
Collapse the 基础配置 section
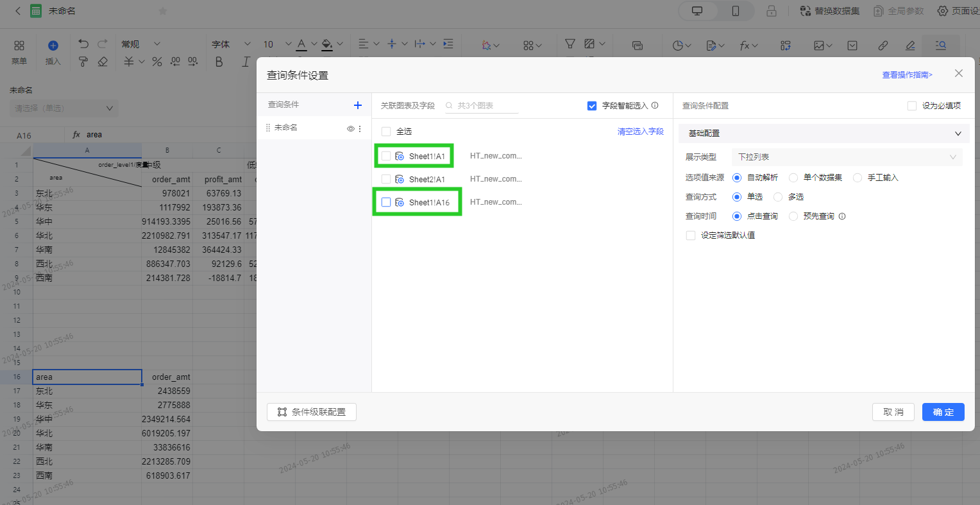pos(958,133)
